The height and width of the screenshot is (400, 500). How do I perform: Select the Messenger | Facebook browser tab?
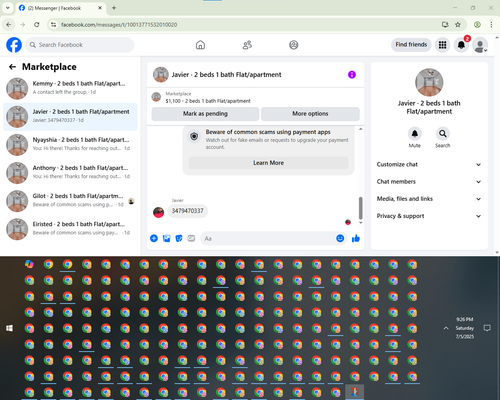[x=61, y=8]
